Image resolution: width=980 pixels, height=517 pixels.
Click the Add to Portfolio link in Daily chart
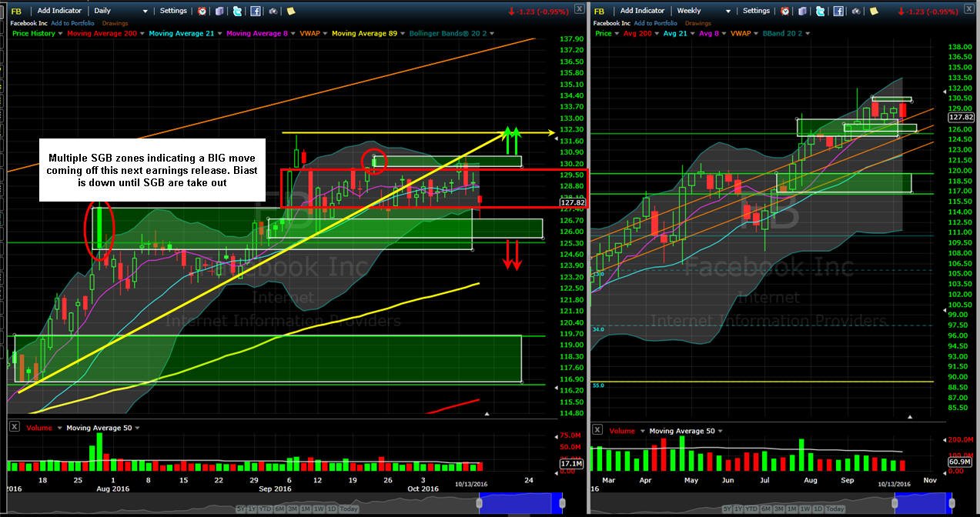point(72,24)
